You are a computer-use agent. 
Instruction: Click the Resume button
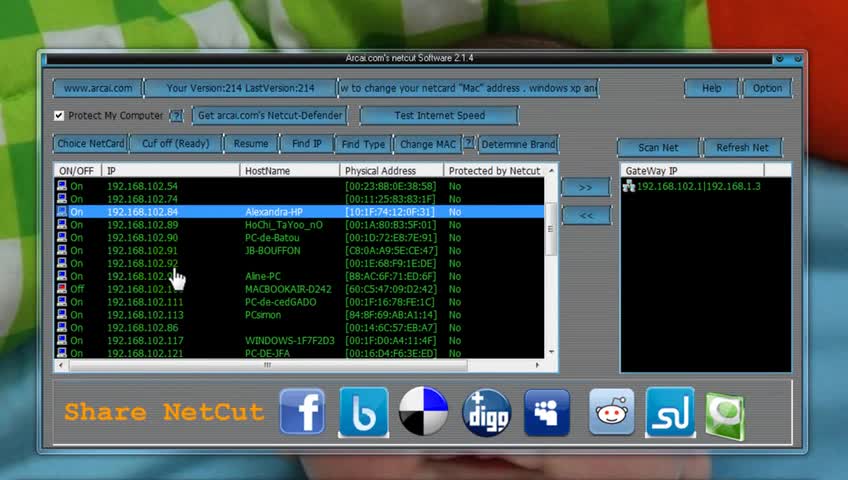pos(251,144)
